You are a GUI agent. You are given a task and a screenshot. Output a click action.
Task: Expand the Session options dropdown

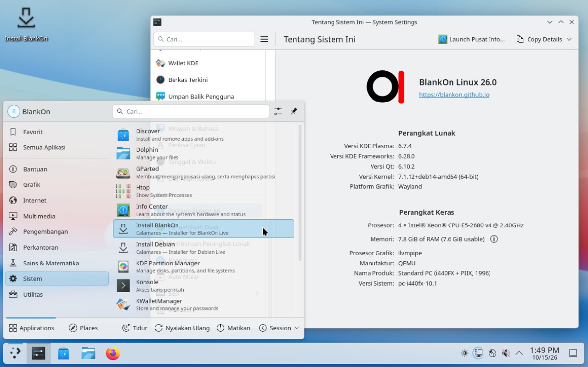point(279,328)
